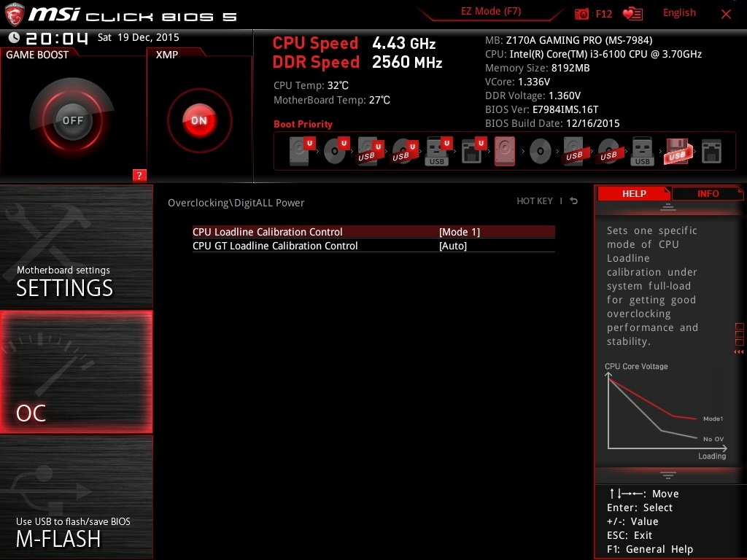Expand the help panel bottom handle

668,475
